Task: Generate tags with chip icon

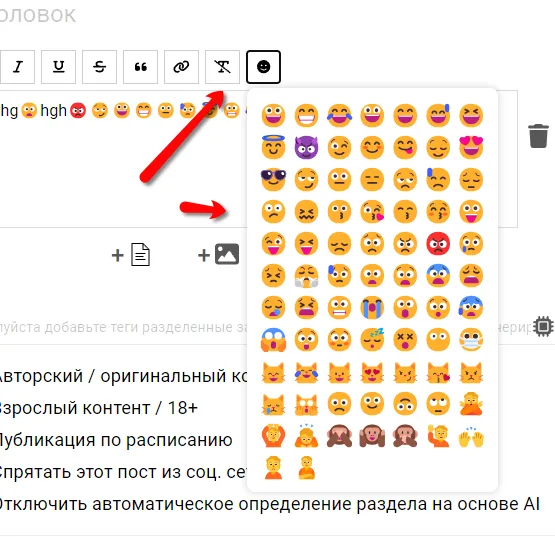Action: 543,326
